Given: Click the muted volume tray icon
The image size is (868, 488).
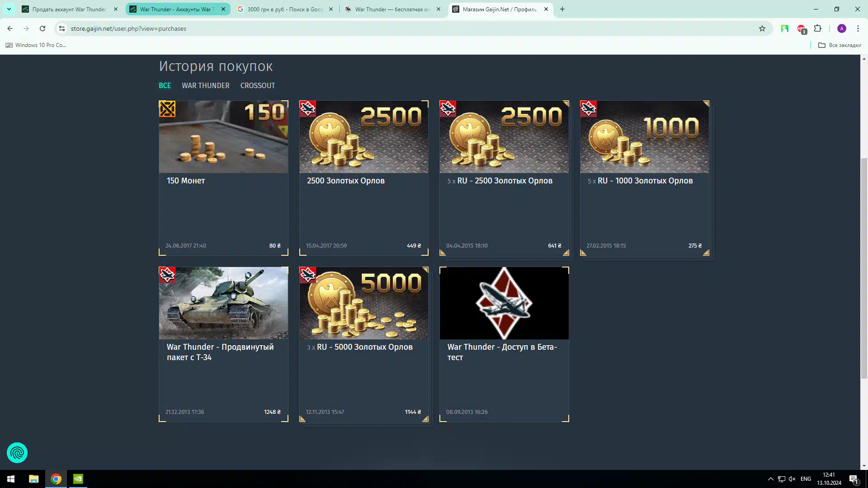Looking at the screenshot, I should tap(792, 479).
